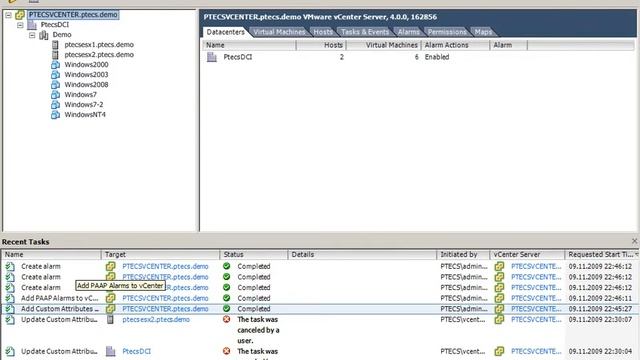
Task: Open PTECSVCENTER.ptecs.demo link in Add Custom Attributes row
Action: tap(165, 309)
